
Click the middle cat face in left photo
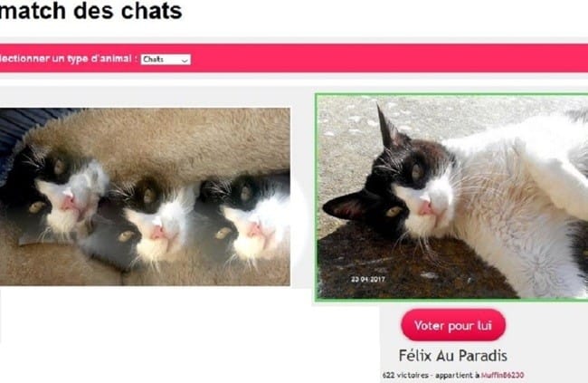[x=154, y=218]
